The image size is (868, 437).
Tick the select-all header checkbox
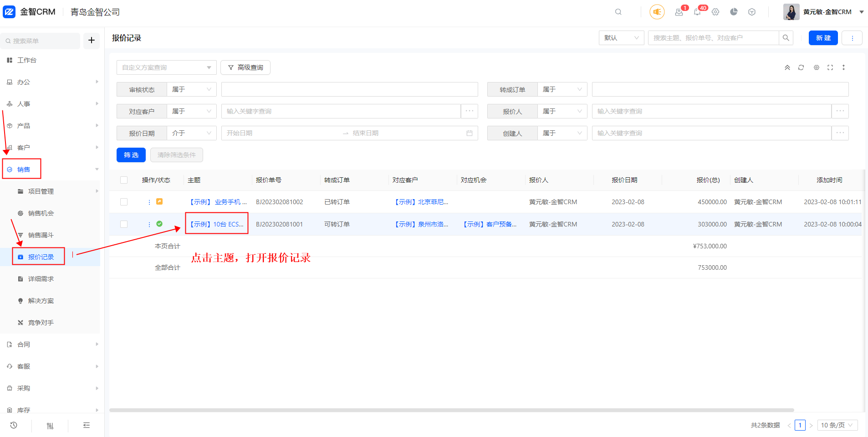[x=124, y=180]
